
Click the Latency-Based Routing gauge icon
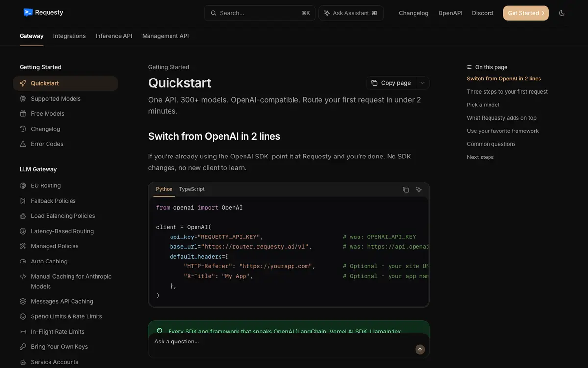(23, 231)
